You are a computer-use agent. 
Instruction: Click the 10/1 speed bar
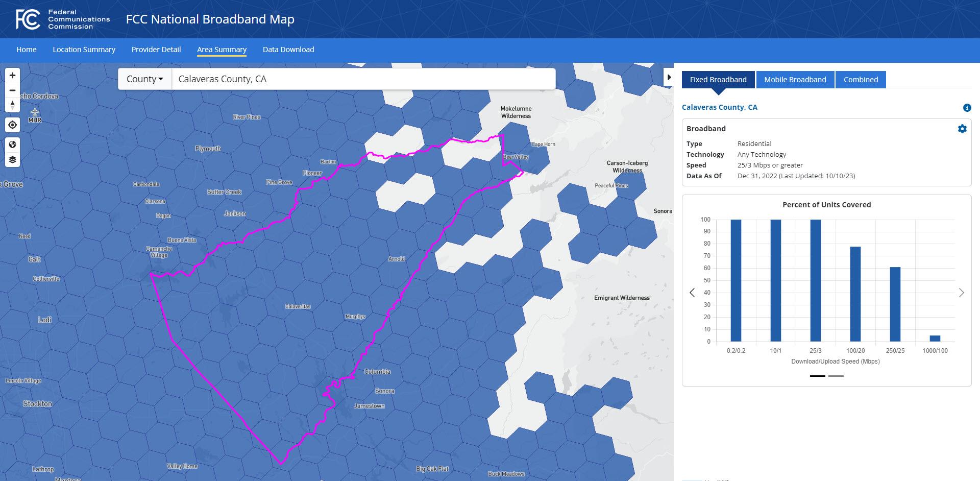tap(776, 280)
